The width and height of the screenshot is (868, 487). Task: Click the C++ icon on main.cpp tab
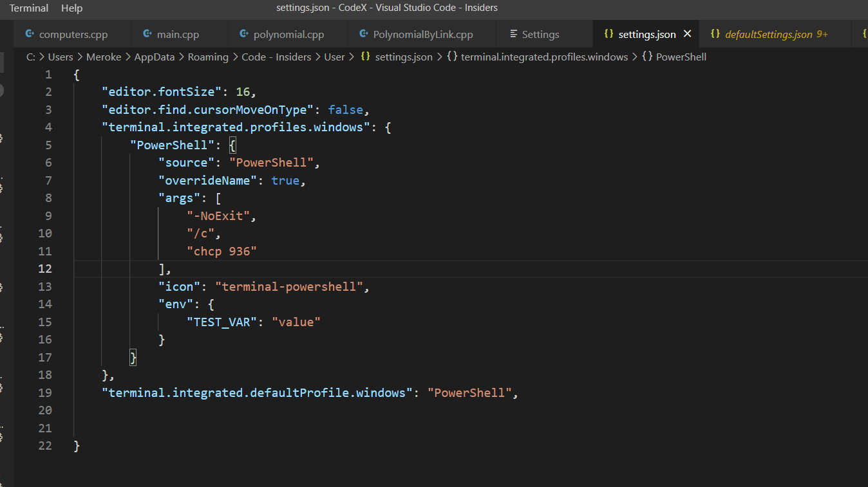(147, 34)
